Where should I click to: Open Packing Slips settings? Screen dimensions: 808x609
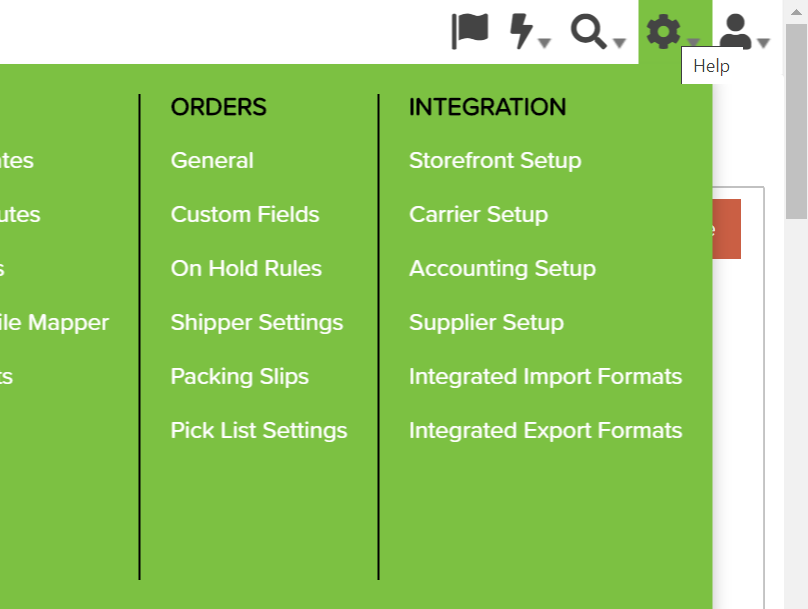(x=240, y=377)
